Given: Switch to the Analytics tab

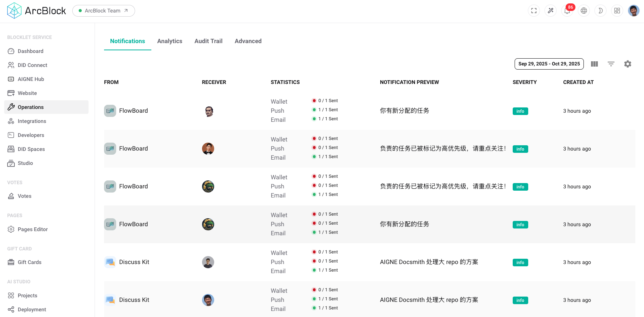Looking at the screenshot, I should [170, 41].
